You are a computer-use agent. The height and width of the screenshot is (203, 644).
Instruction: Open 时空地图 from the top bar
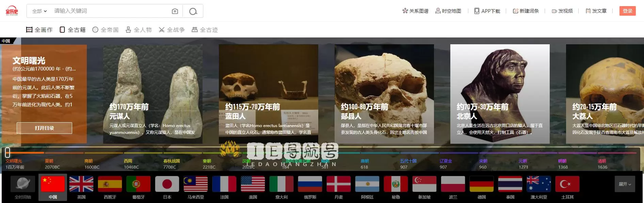[x=448, y=11]
